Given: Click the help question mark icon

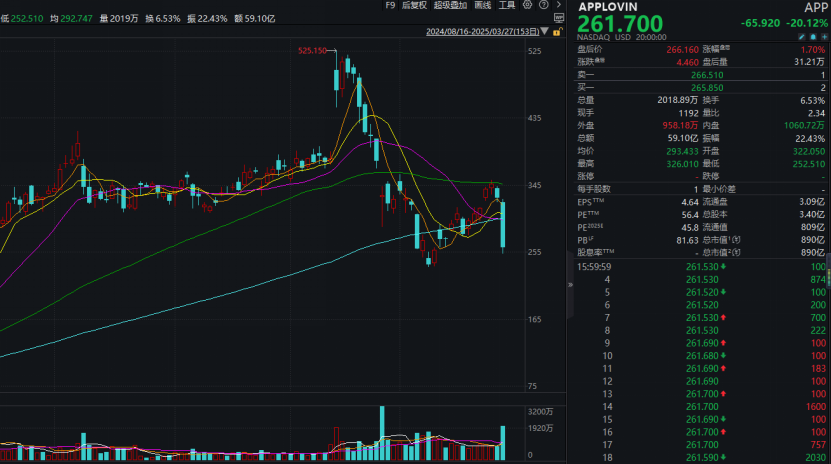Looking at the screenshot, I should (x=544, y=5).
